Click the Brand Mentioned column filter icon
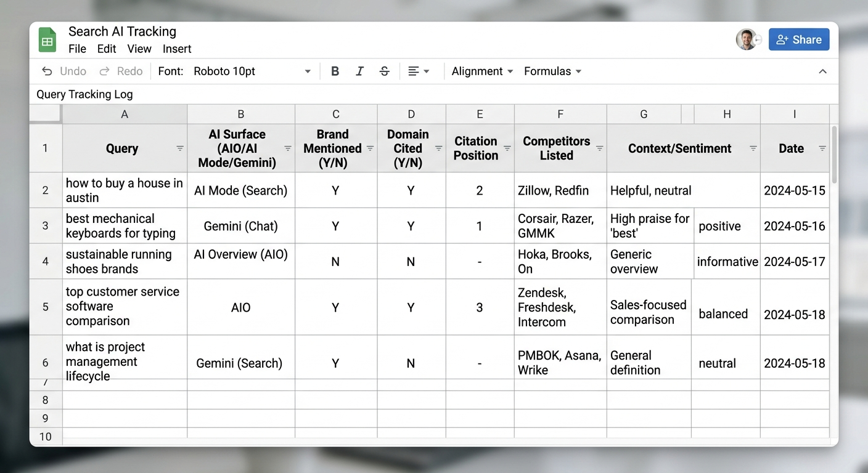Viewport: 868px width, 473px height. point(369,148)
